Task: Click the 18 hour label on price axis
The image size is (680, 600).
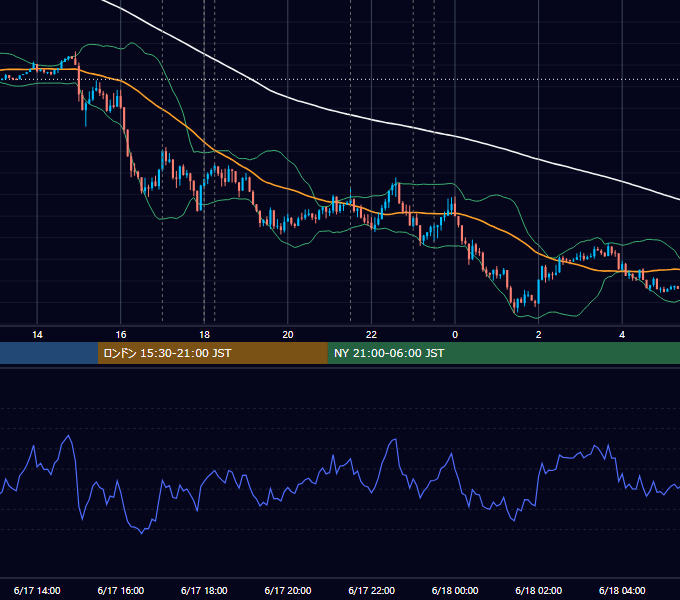Action: tap(204, 335)
